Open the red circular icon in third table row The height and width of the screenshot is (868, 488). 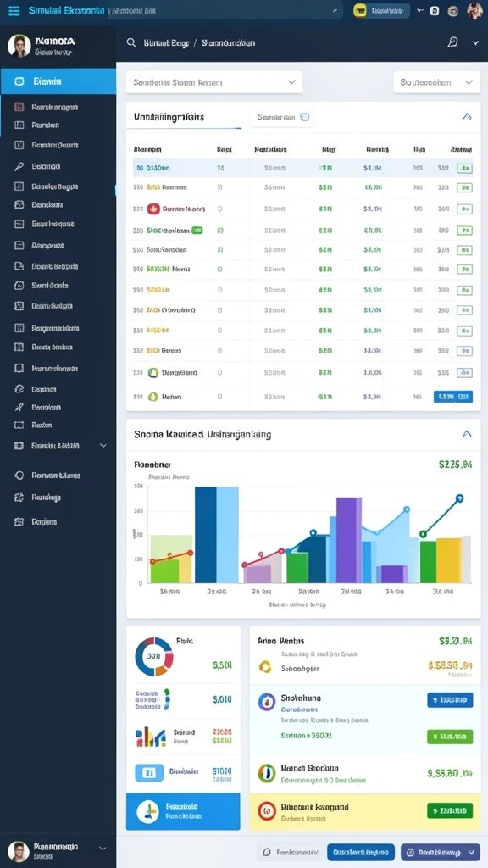[153, 209]
